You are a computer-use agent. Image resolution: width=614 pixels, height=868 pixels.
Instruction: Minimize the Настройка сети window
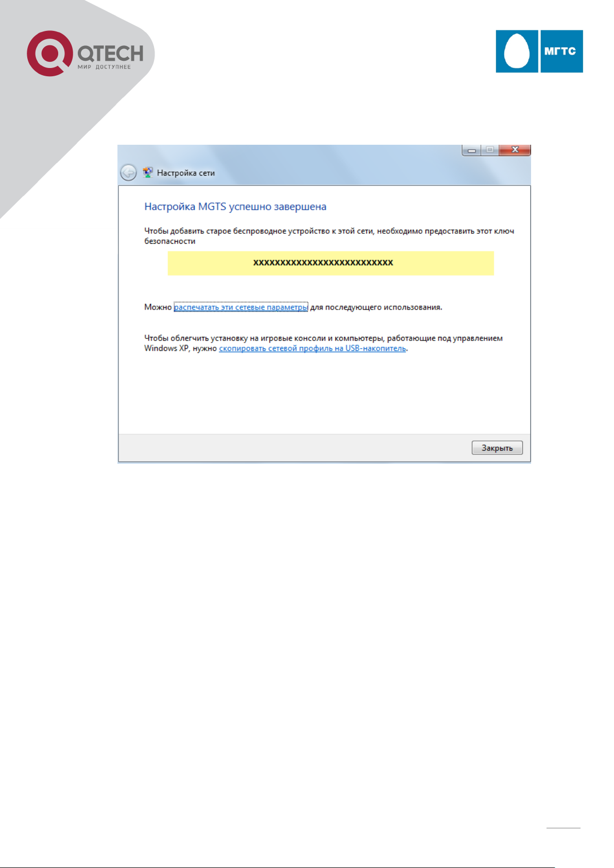(471, 150)
